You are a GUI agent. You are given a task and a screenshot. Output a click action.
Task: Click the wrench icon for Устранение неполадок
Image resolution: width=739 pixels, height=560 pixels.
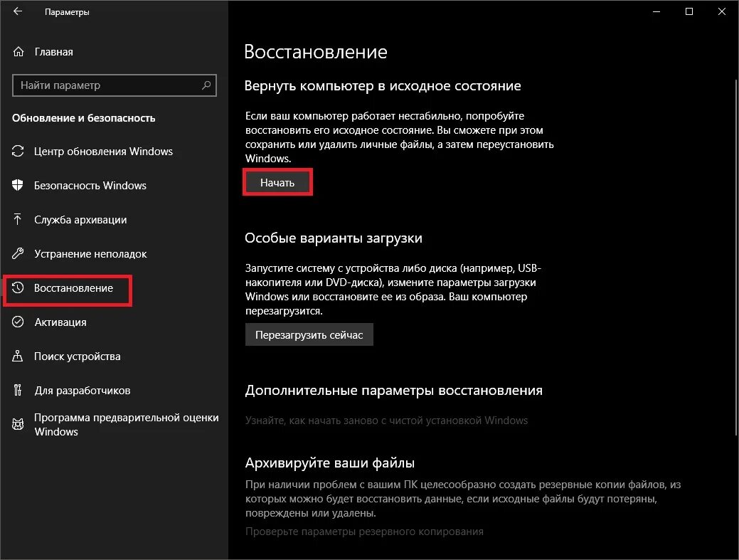(x=18, y=253)
